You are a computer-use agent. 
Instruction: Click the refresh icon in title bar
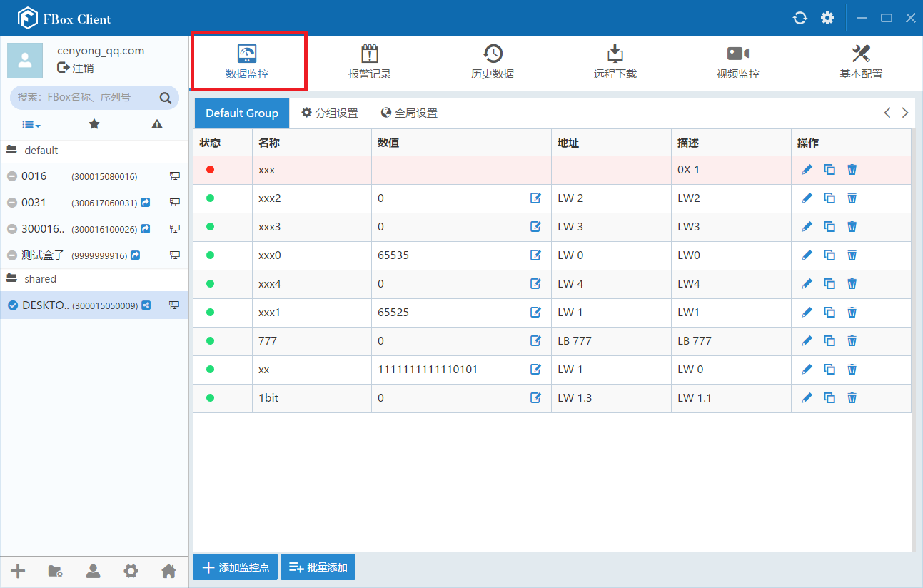(x=800, y=18)
